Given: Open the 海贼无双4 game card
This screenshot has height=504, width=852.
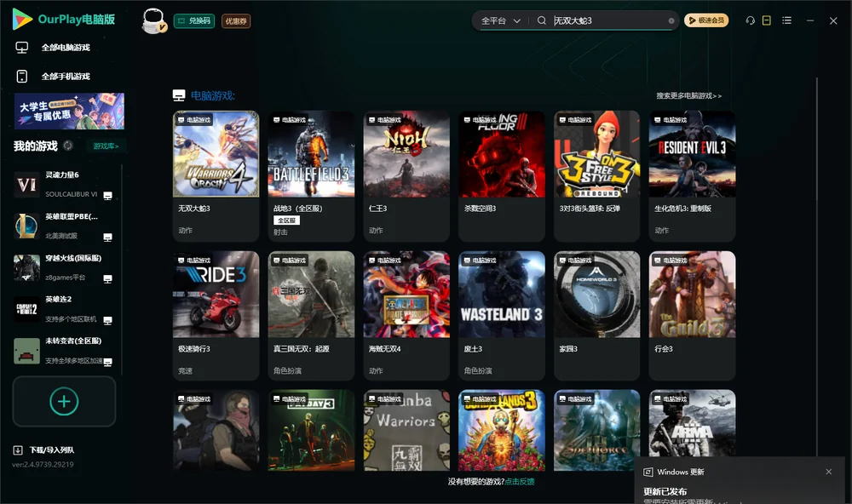Looking at the screenshot, I should 406,316.
